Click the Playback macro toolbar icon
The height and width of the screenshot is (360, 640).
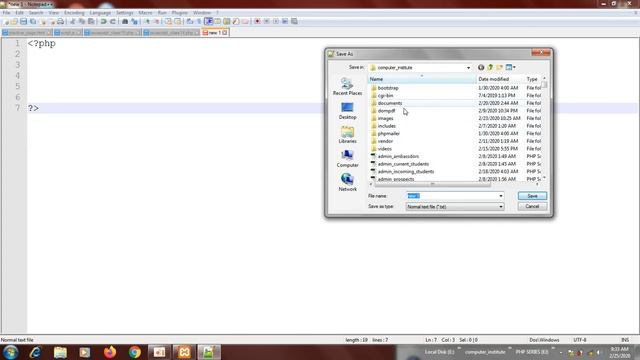[276, 21]
